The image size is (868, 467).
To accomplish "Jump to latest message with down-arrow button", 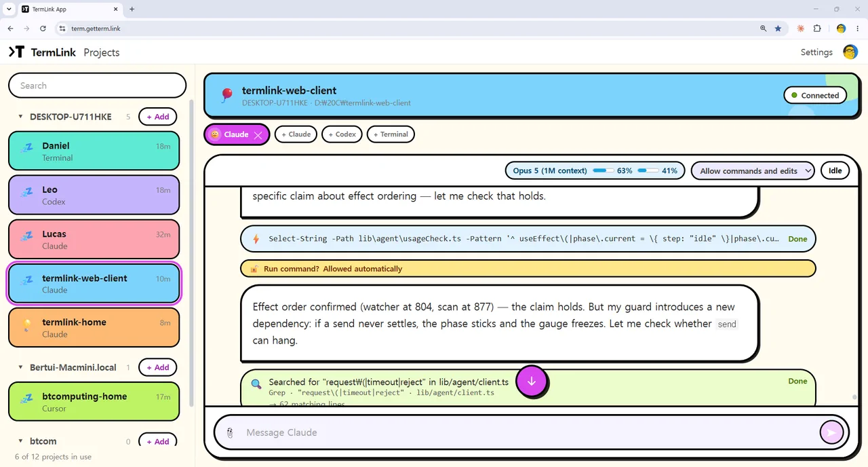I will tap(532, 381).
